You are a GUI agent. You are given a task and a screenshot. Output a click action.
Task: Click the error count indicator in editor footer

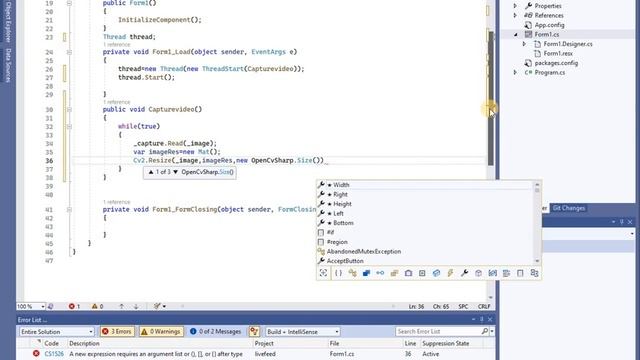tap(74, 306)
